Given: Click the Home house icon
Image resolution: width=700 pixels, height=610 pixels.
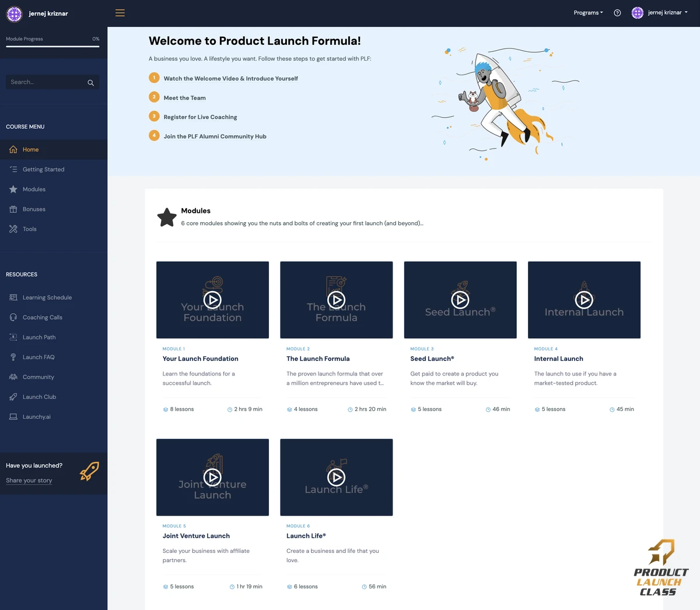Looking at the screenshot, I should pyautogui.click(x=13, y=150).
